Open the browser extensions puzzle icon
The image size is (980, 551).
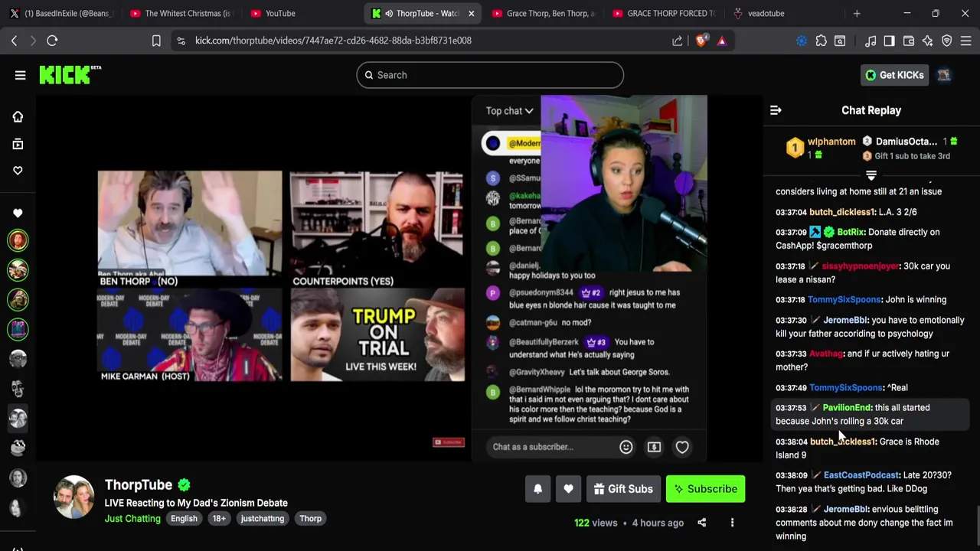click(822, 41)
